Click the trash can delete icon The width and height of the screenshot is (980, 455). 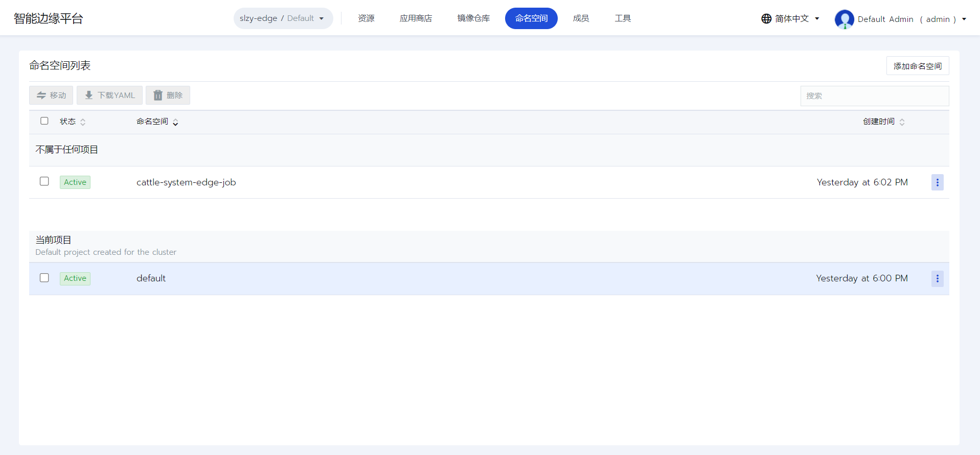click(158, 95)
